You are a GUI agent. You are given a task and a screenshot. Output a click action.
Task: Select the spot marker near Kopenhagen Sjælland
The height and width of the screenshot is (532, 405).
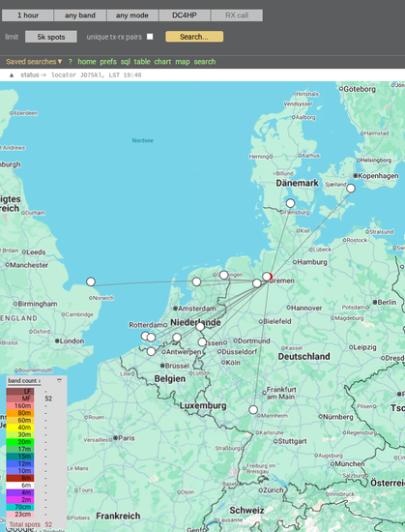(x=351, y=188)
